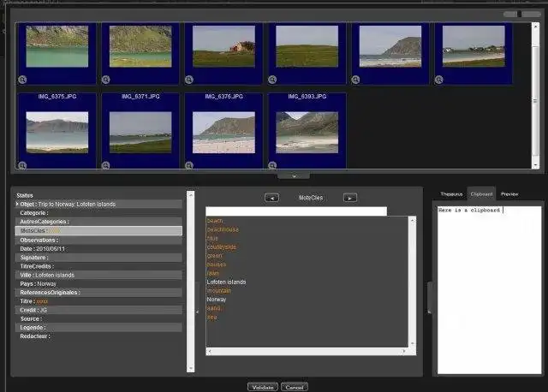The width and height of the screenshot is (548, 392).
Task: Select the IMG_6393.JPG thumbnail
Action: click(307, 132)
